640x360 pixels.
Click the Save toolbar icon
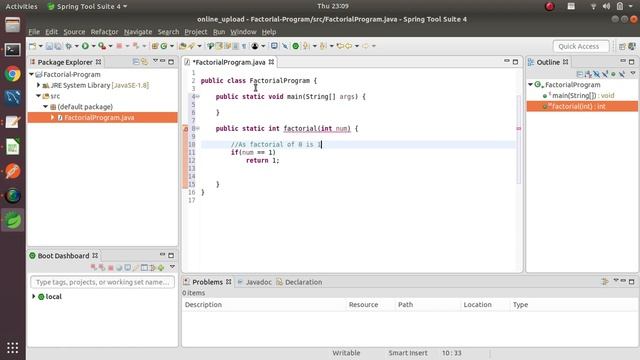pyautogui.click(x=49, y=46)
